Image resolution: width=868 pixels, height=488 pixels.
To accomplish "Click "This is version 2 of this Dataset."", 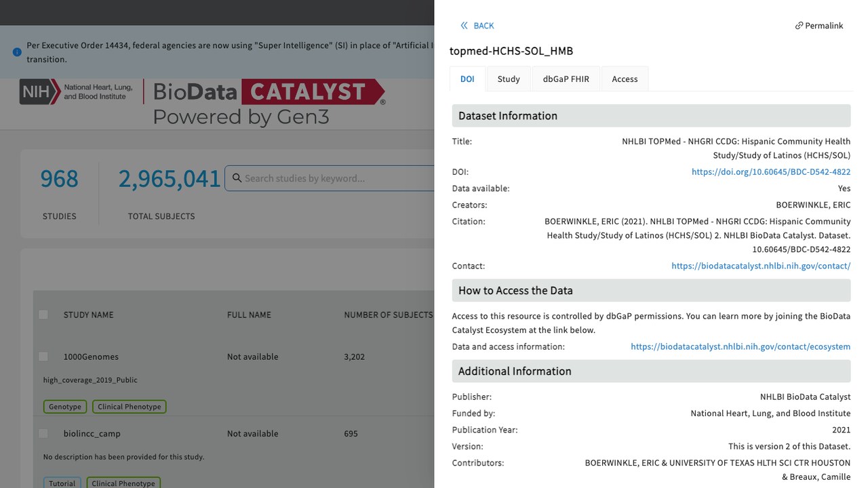I will coord(789,447).
